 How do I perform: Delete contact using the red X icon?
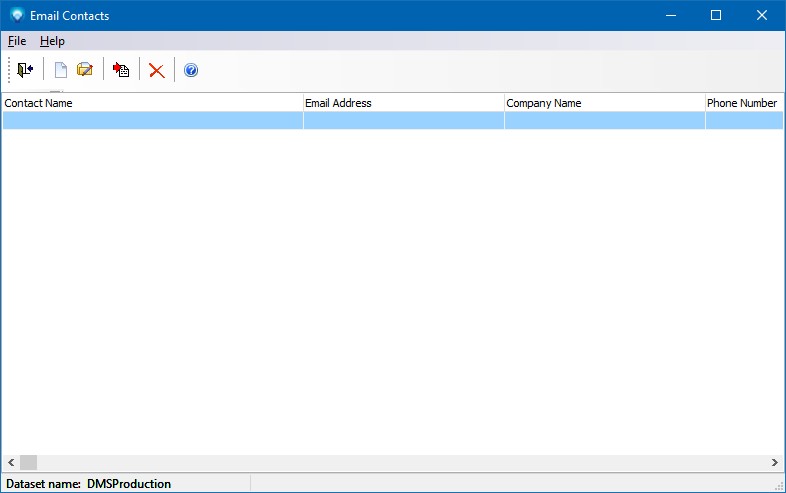coord(156,70)
